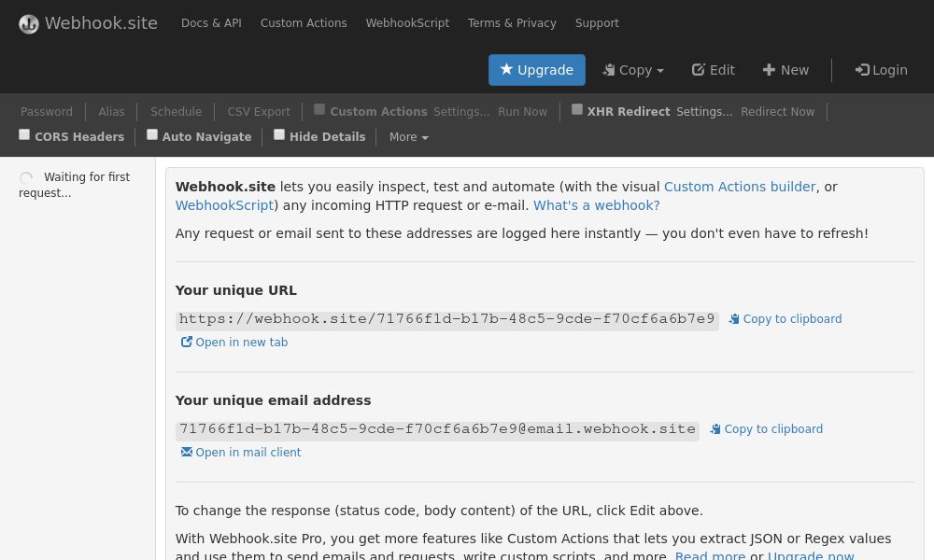This screenshot has height=560, width=934.
Task: Open the Docs & API menu item
Action: [x=211, y=23]
